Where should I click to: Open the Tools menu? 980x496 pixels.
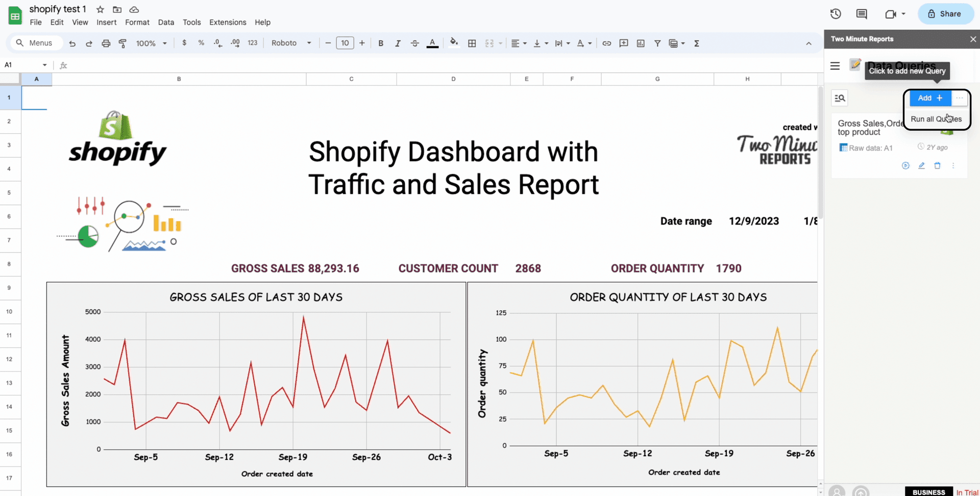191,22
